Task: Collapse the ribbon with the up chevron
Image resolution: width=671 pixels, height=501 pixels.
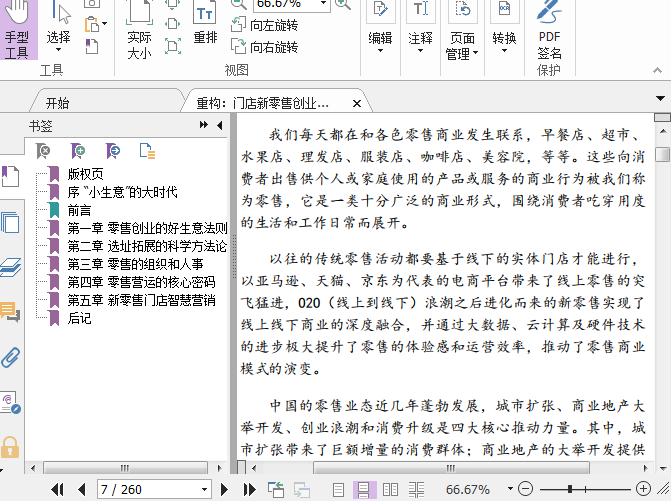Action: pos(658,70)
